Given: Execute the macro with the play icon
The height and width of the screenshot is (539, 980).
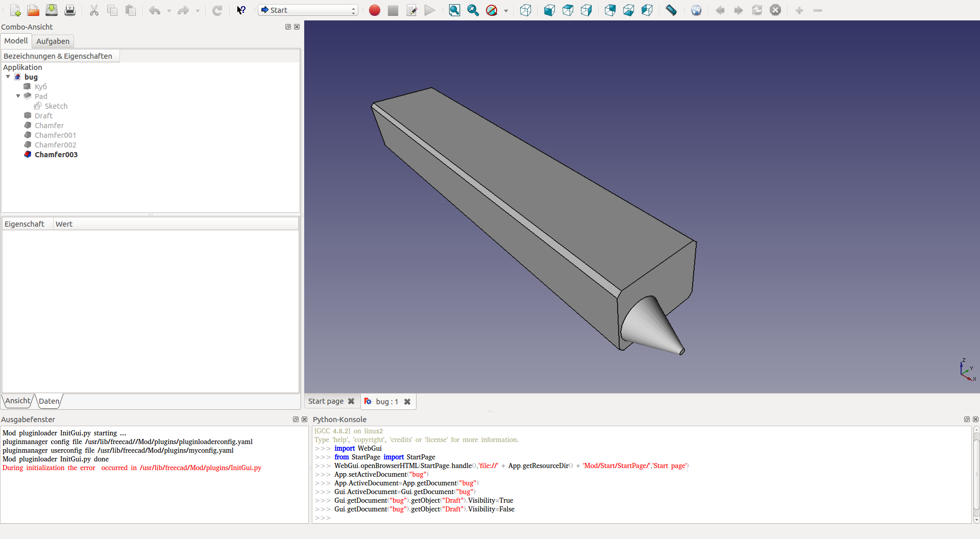Looking at the screenshot, I should pos(430,10).
